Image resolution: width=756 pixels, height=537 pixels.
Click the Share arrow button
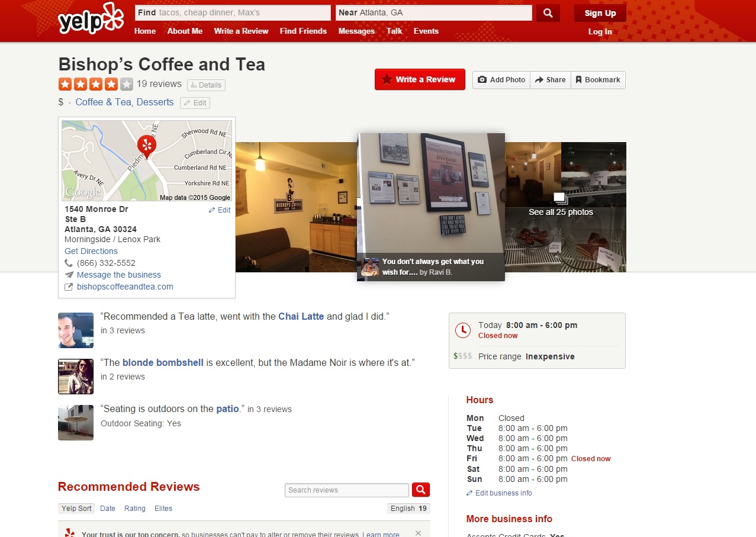[550, 80]
